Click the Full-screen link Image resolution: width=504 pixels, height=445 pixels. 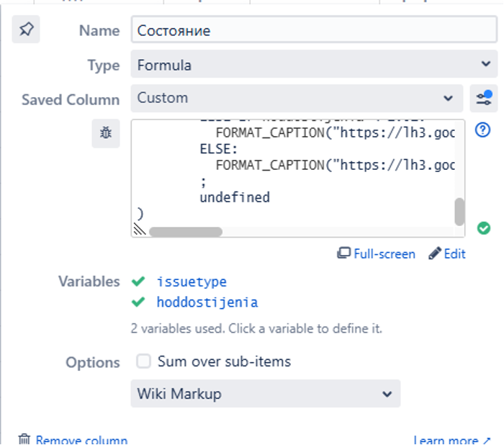[384, 254]
